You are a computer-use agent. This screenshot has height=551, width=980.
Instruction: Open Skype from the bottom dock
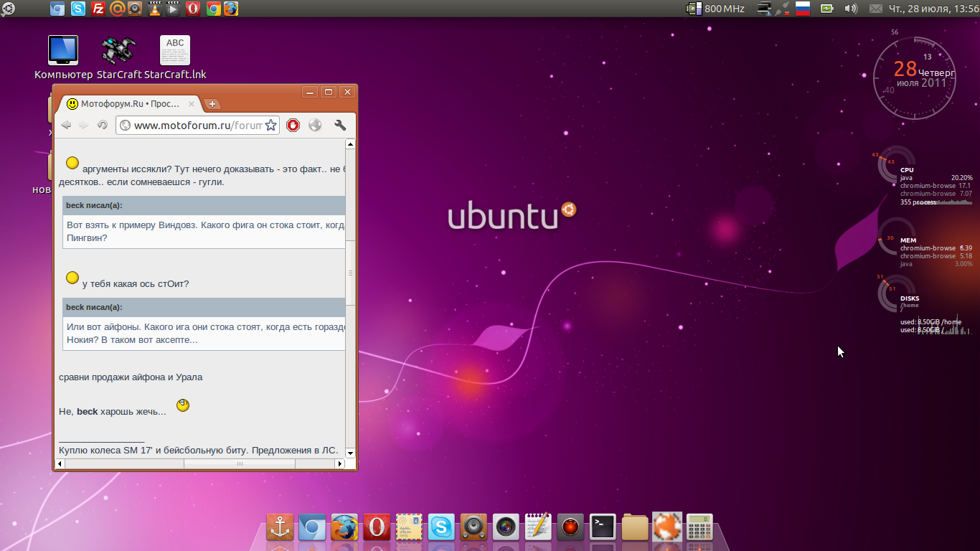point(441,527)
